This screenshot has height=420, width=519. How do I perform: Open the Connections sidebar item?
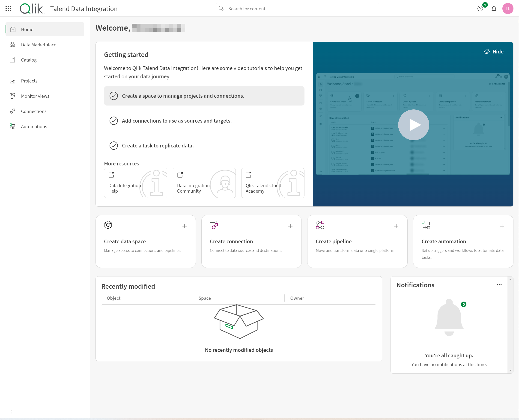pos(34,111)
